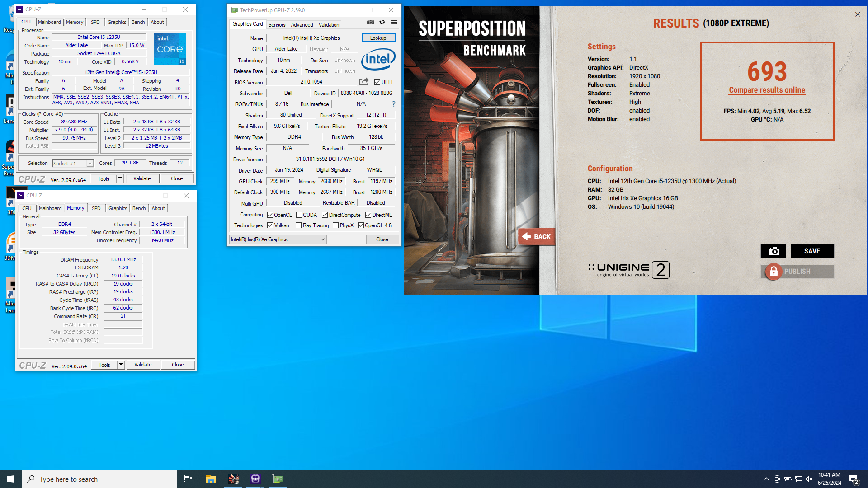This screenshot has height=488, width=868.
Task: Click Bus Interface question mark
Action: [x=394, y=104]
